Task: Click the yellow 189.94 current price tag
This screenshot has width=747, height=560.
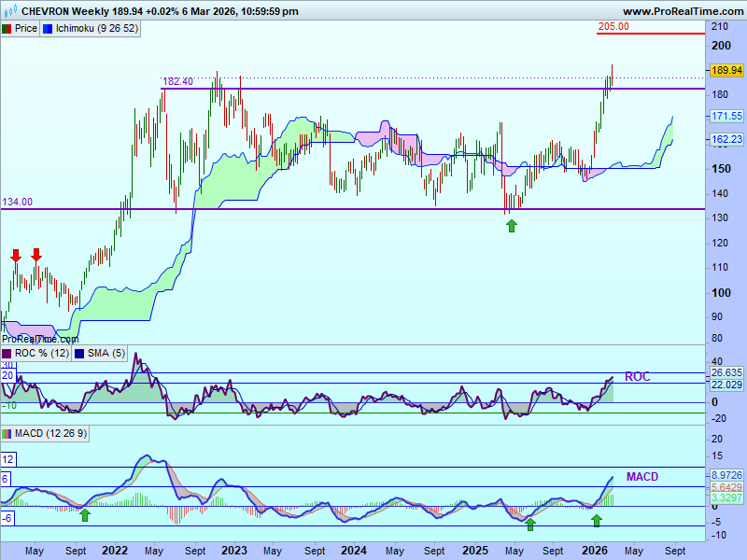Action: (726, 70)
